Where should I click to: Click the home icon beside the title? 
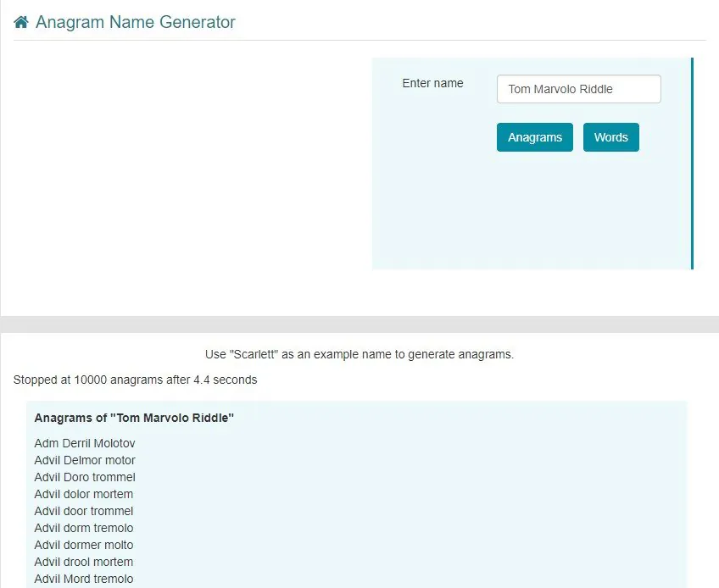[21, 23]
